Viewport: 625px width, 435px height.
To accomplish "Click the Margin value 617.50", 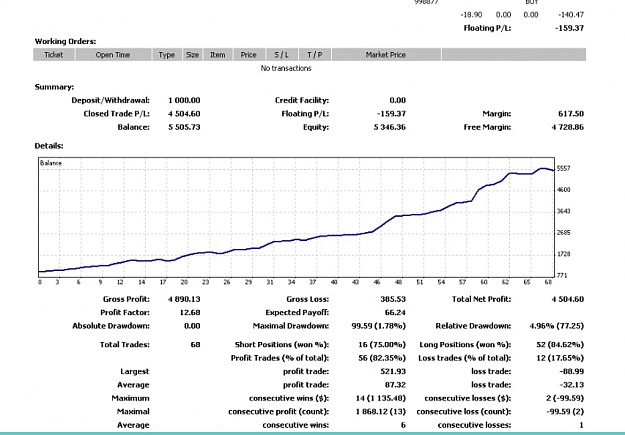I will pos(571,114).
